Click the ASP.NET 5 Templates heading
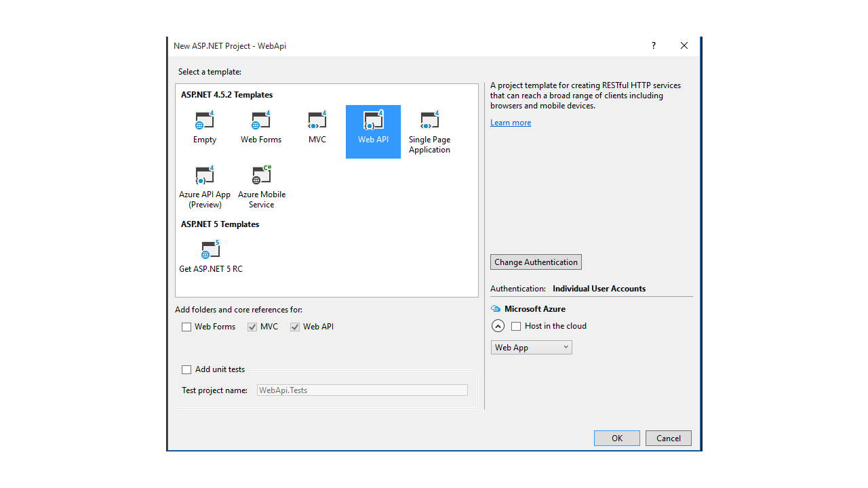Screen dimensions: 868x488 220,224
